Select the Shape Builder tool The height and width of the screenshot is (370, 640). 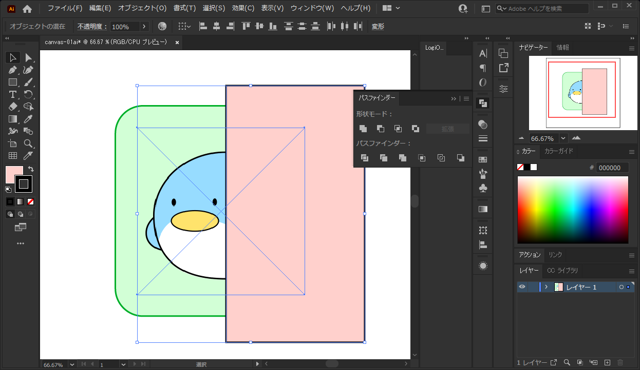tap(28, 107)
